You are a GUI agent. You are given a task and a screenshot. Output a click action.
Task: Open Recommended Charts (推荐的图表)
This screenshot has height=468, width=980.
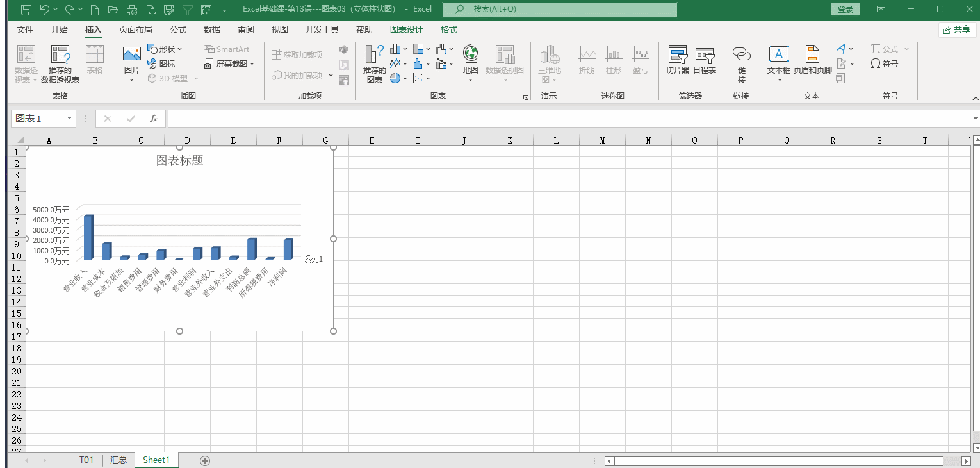(x=374, y=65)
